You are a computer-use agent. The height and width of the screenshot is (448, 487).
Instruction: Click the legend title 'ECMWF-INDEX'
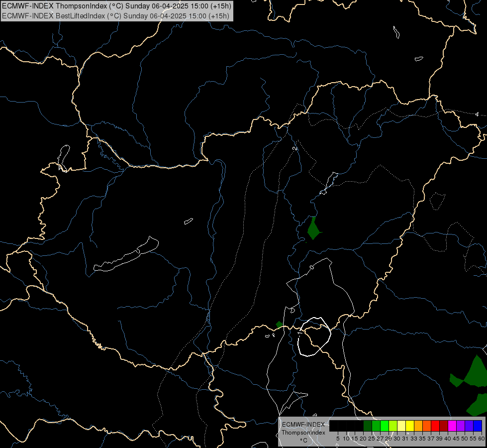coord(303,425)
